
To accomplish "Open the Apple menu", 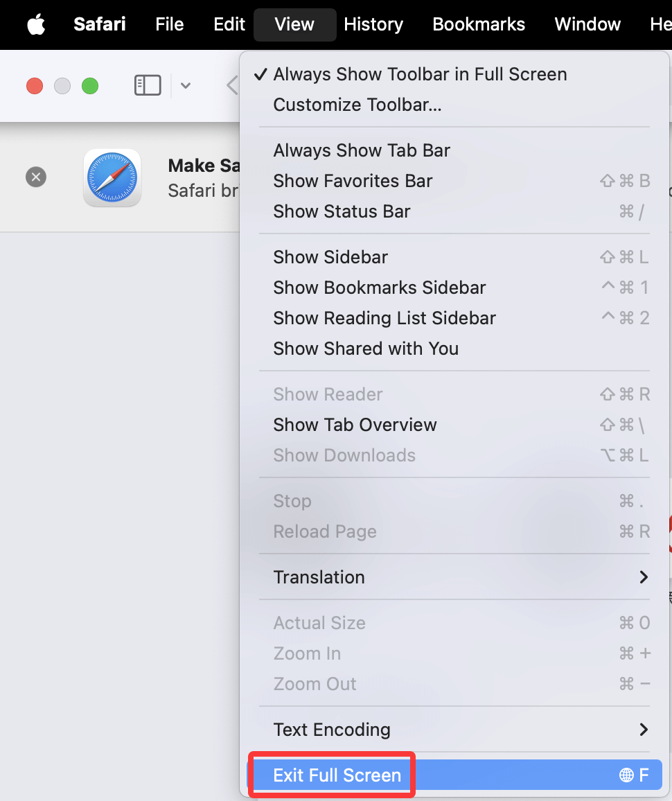I will click(x=35, y=24).
